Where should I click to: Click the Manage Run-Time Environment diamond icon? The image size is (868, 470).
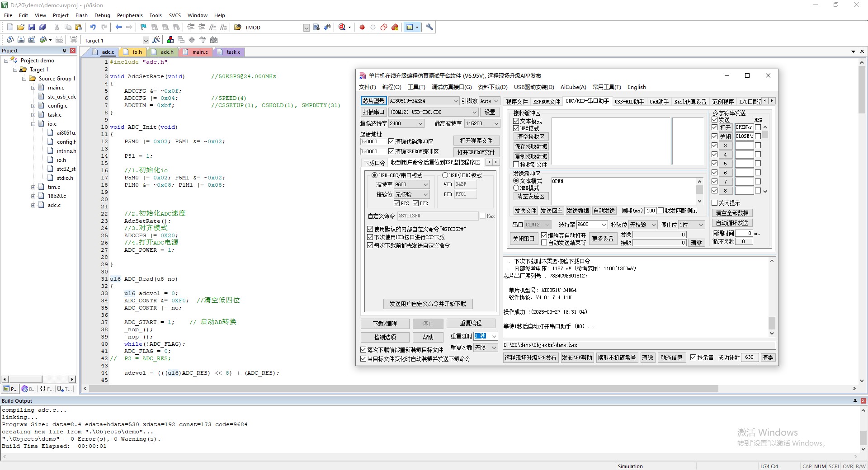pyautogui.click(x=192, y=40)
